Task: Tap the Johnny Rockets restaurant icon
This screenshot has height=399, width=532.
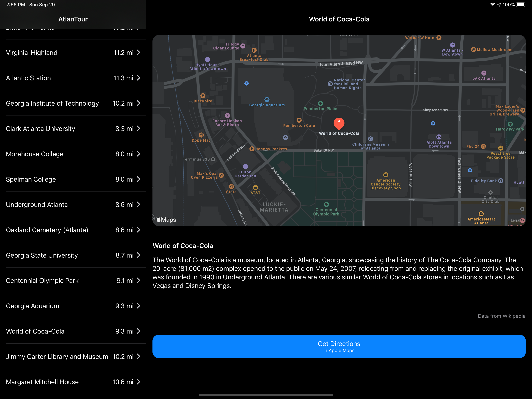Action: point(252,149)
